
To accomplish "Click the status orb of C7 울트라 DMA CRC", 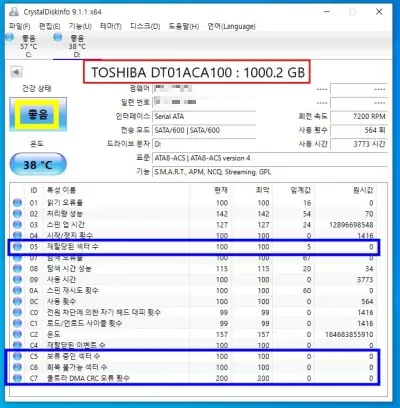I will pyautogui.click(x=17, y=378).
